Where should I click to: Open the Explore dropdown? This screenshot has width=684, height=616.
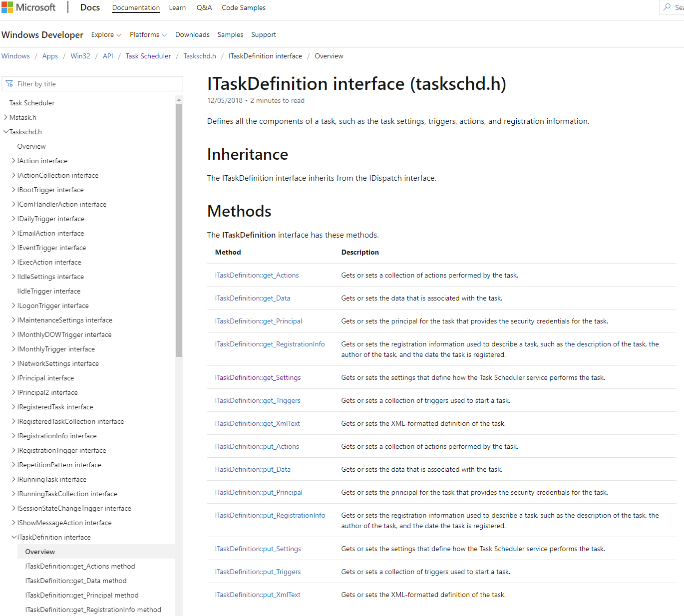point(106,34)
